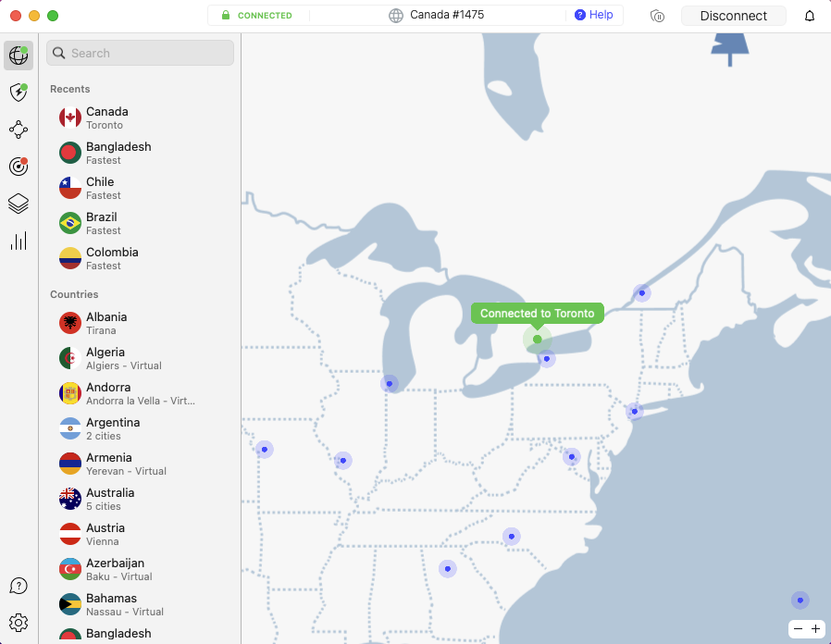This screenshot has height=644, width=831.
Task: Open the Help link
Action: (x=593, y=15)
